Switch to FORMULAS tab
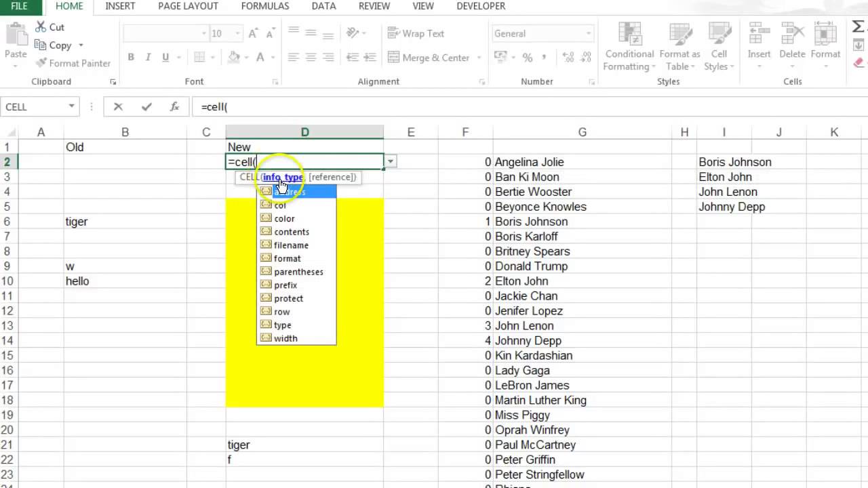 click(x=265, y=6)
